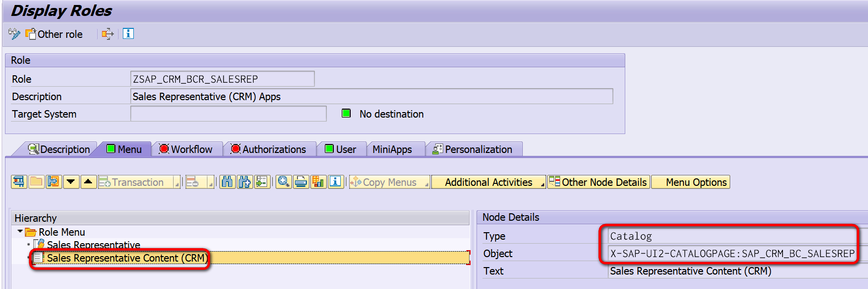Switch to the Authorizations tab

tap(269, 149)
